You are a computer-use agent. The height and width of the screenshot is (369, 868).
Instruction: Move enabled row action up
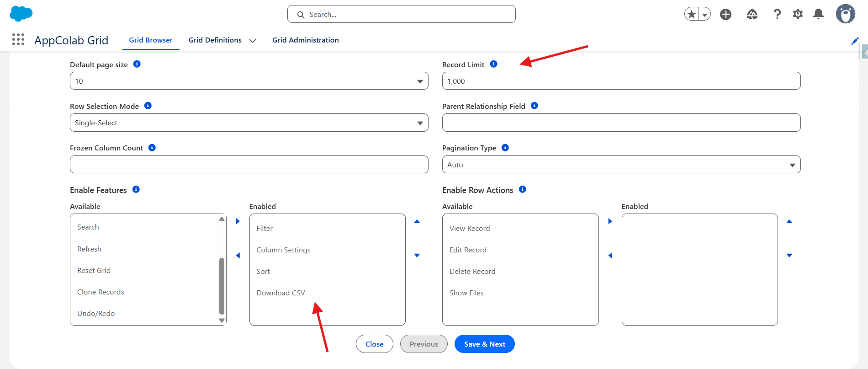point(789,221)
